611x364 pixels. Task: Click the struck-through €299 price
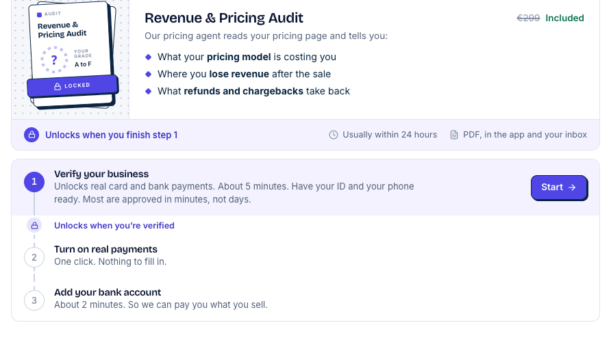click(528, 18)
